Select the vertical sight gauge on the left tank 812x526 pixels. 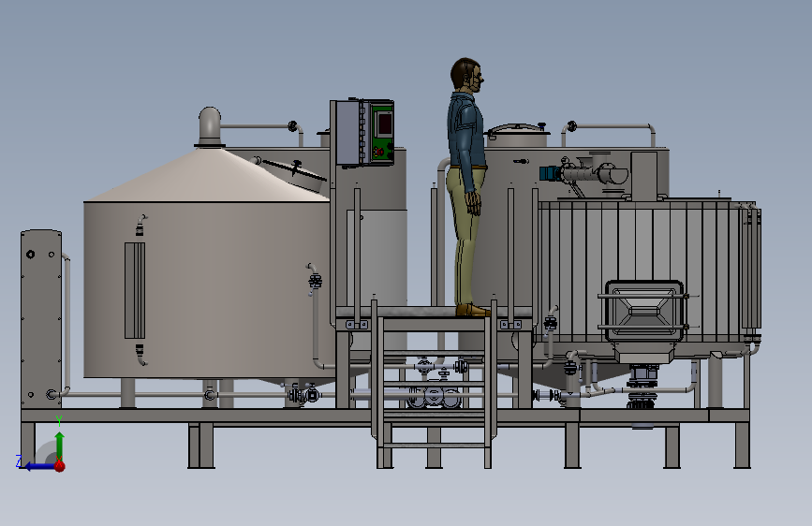click(135, 290)
